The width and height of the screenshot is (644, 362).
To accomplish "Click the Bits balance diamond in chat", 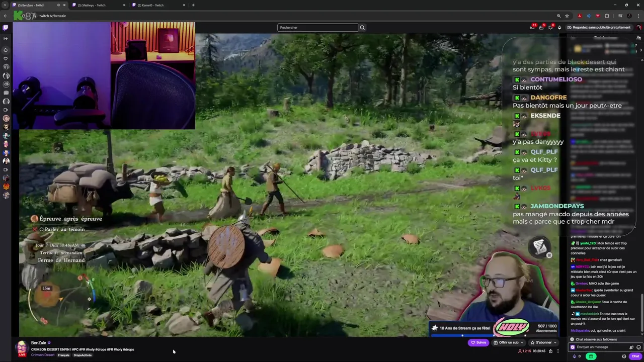I will pyautogui.click(x=575, y=356).
